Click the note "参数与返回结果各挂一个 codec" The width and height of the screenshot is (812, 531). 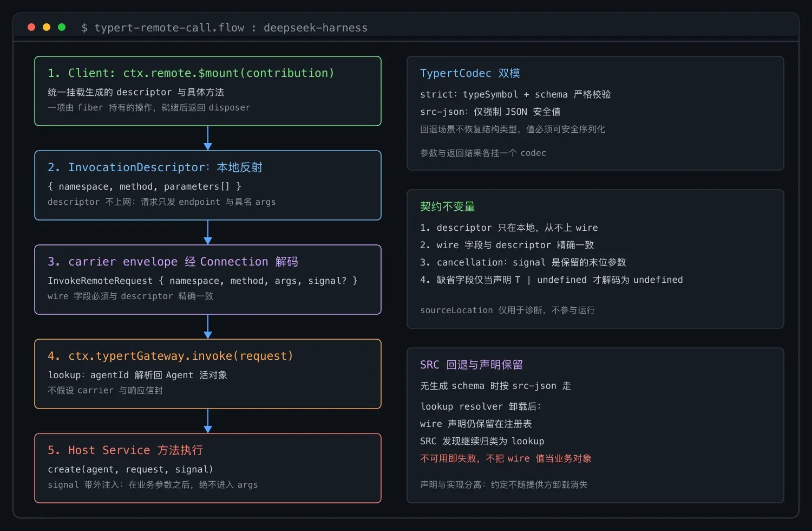(483, 153)
